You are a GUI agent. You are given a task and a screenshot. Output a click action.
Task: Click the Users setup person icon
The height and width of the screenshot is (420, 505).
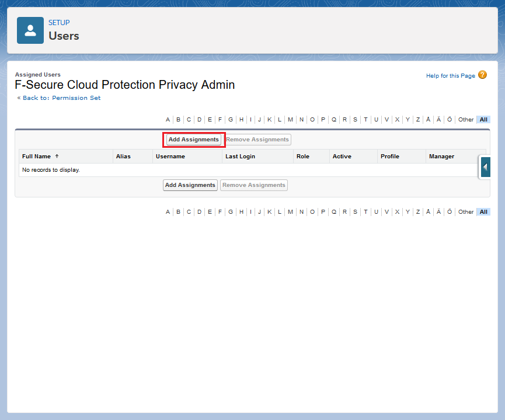pyautogui.click(x=30, y=30)
